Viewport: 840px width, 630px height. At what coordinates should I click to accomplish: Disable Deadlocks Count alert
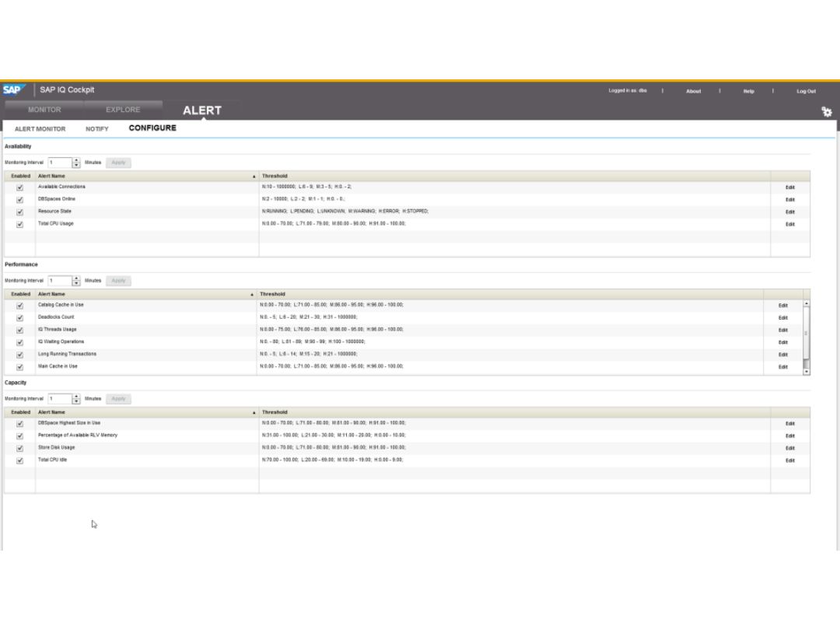(x=19, y=317)
